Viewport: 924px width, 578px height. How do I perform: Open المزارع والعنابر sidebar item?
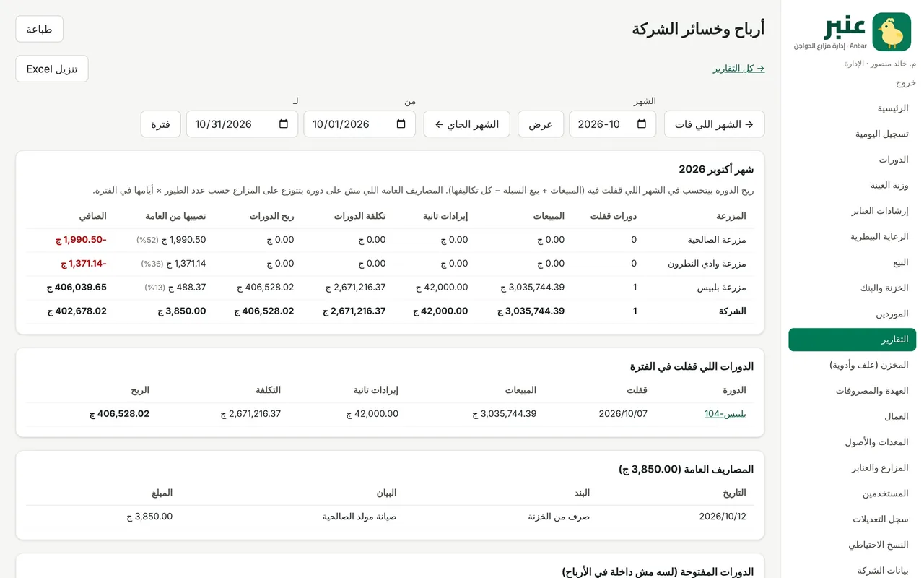[x=852, y=467]
